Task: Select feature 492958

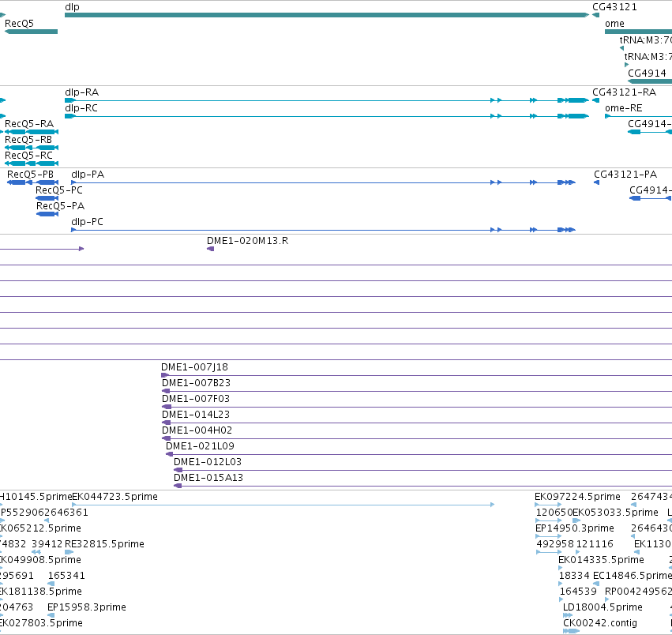Action: [x=549, y=552]
